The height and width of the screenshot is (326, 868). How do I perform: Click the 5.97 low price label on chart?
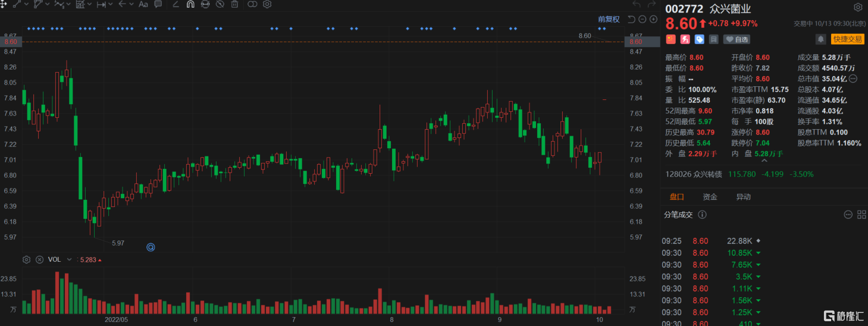point(118,243)
